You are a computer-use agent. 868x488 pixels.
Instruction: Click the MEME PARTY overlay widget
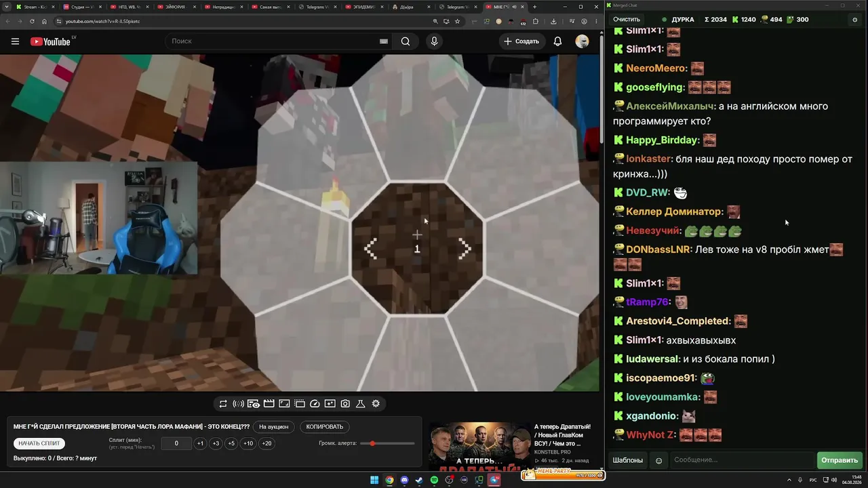click(x=563, y=474)
